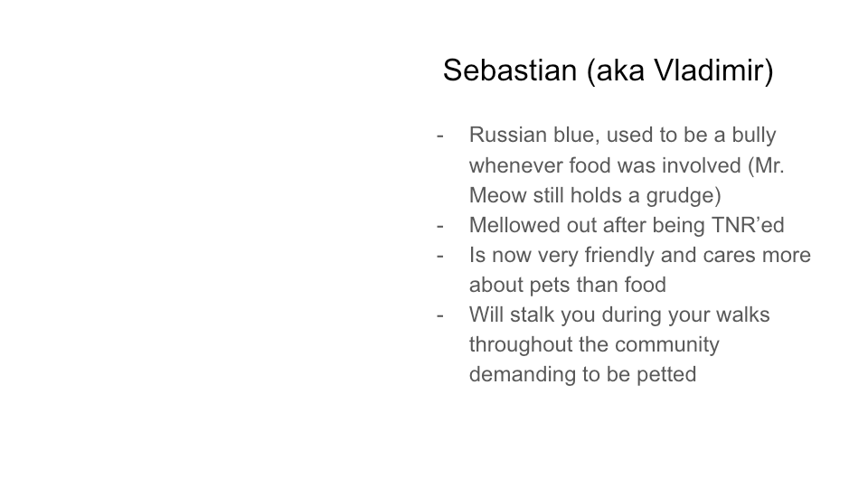The height and width of the screenshot is (488, 868).
Task: Click the word community
Action: click(x=667, y=345)
